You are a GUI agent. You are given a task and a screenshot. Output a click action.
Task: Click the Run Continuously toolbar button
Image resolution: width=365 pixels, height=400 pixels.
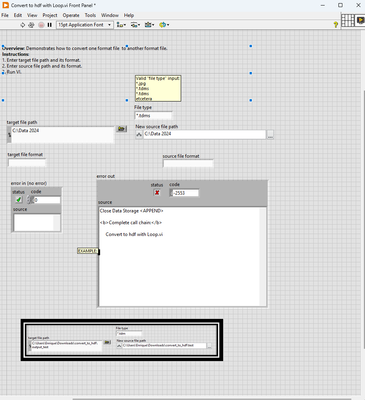[x=31, y=25]
